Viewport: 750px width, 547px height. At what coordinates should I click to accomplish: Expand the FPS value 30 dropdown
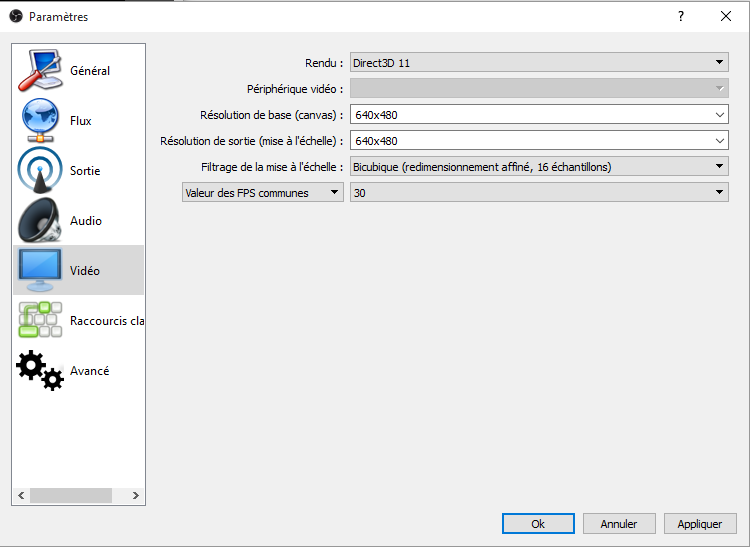[x=538, y=193]
